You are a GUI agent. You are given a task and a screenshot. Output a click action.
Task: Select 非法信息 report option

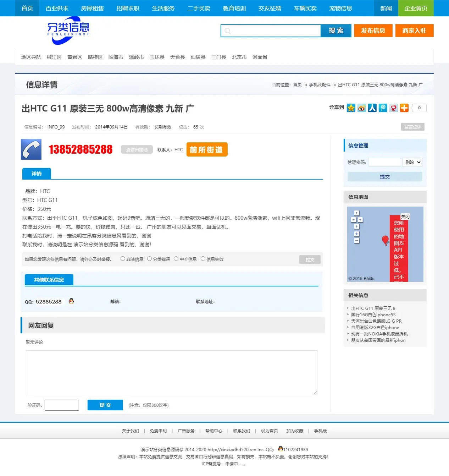point(123,259)
